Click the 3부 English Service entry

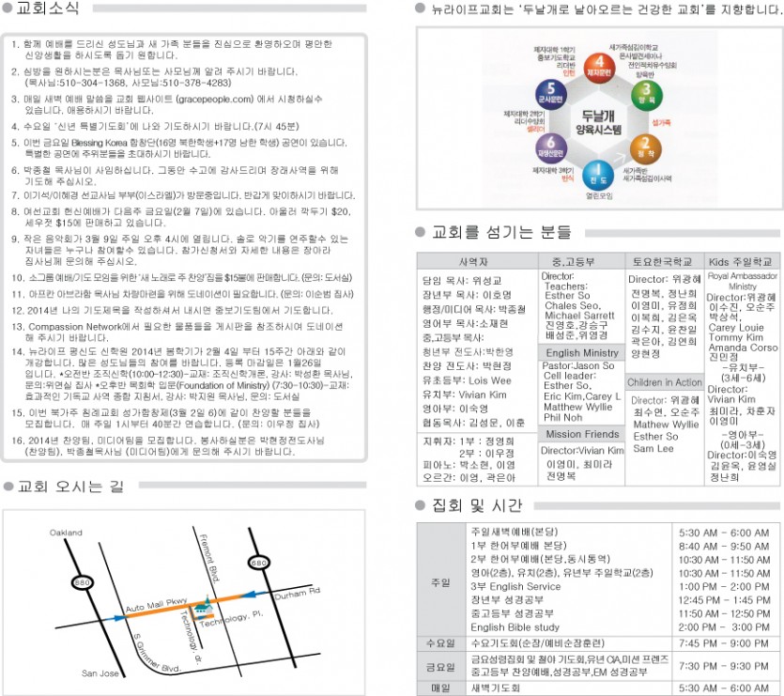515,586
